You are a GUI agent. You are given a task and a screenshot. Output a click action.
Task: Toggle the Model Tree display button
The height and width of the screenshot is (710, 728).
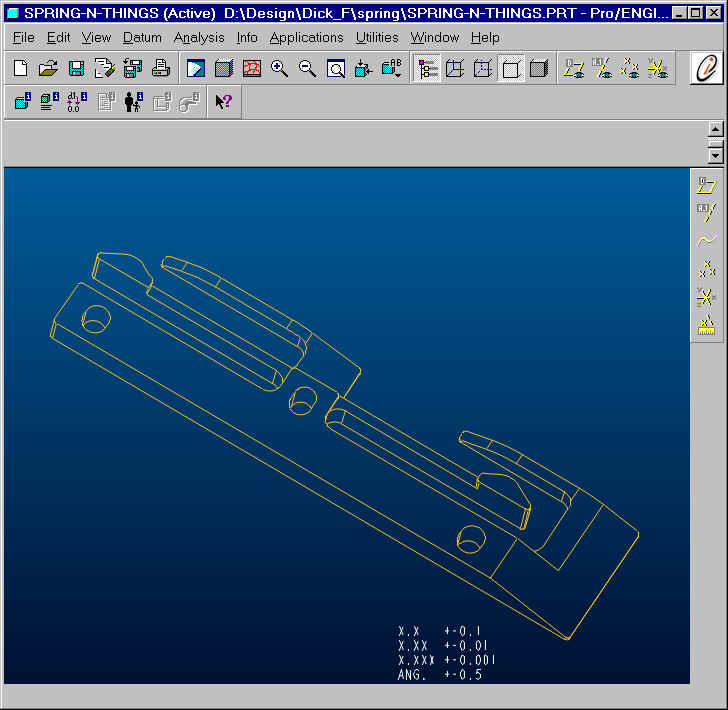[427, 69]
